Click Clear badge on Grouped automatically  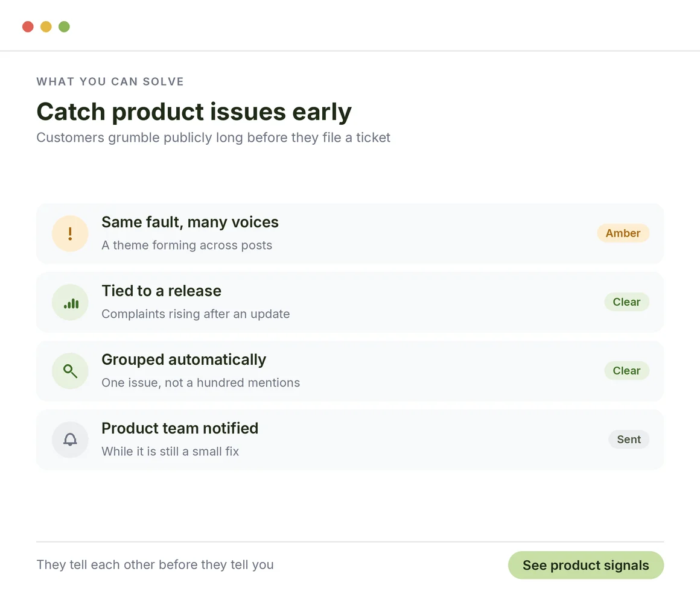pyautogui.click(x=626, y=371)
